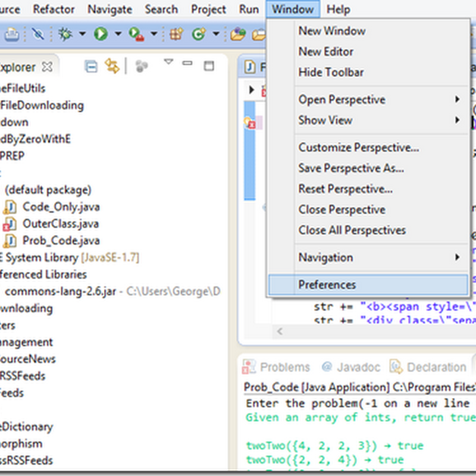
Task: Open the Run dropdown arrow
Action: (x=118, y=33)
